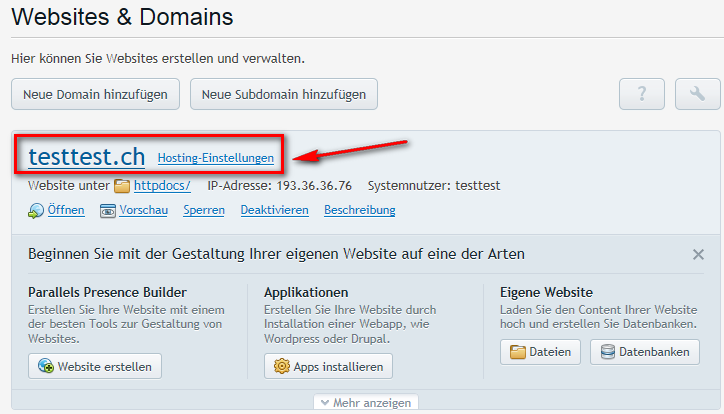Select Systemnutzer: testtest text
Image resolution: width=724 pixels, height=414 pixels.
[434, 186]
